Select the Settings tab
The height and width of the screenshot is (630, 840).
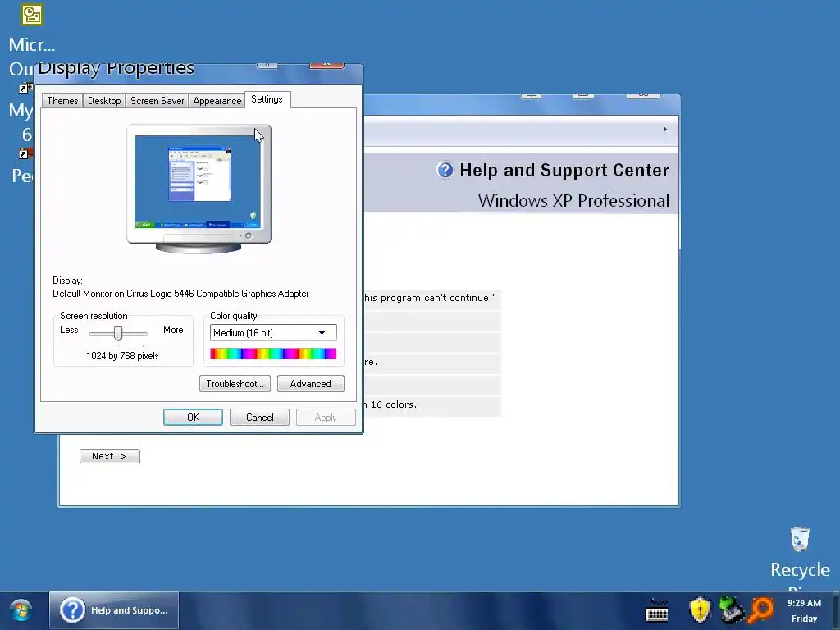click(267, 99)
